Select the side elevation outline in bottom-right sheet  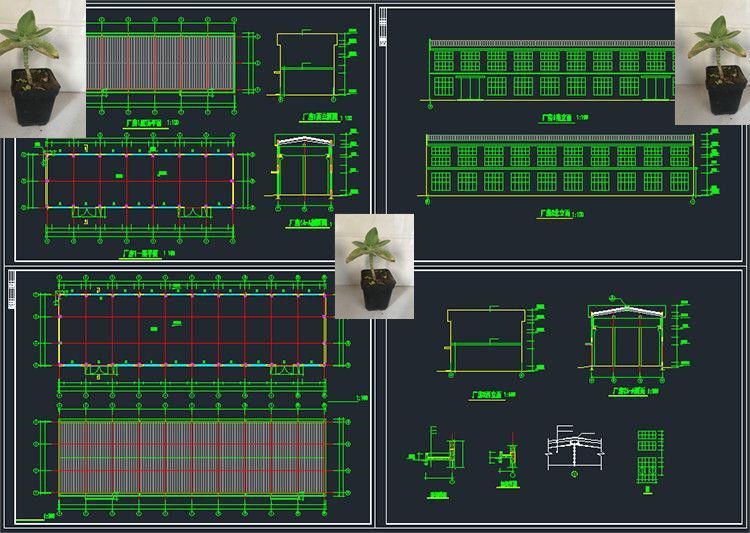[486, 341]
